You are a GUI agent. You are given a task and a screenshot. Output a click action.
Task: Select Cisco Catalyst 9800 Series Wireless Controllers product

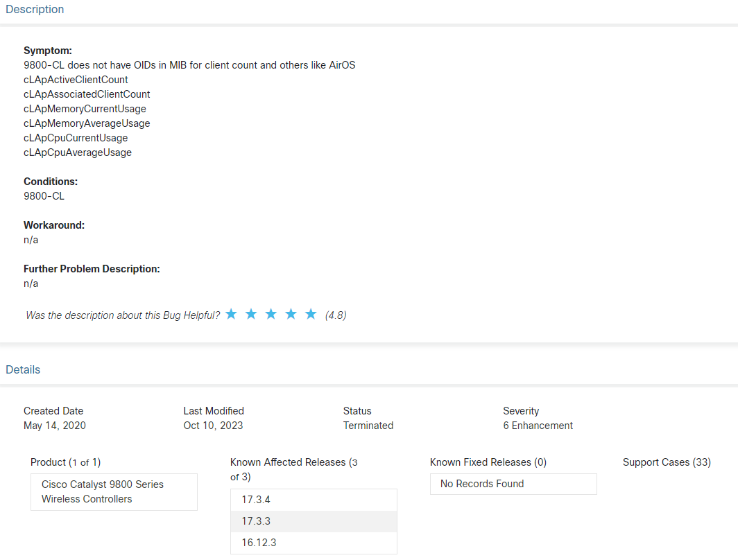114,492
